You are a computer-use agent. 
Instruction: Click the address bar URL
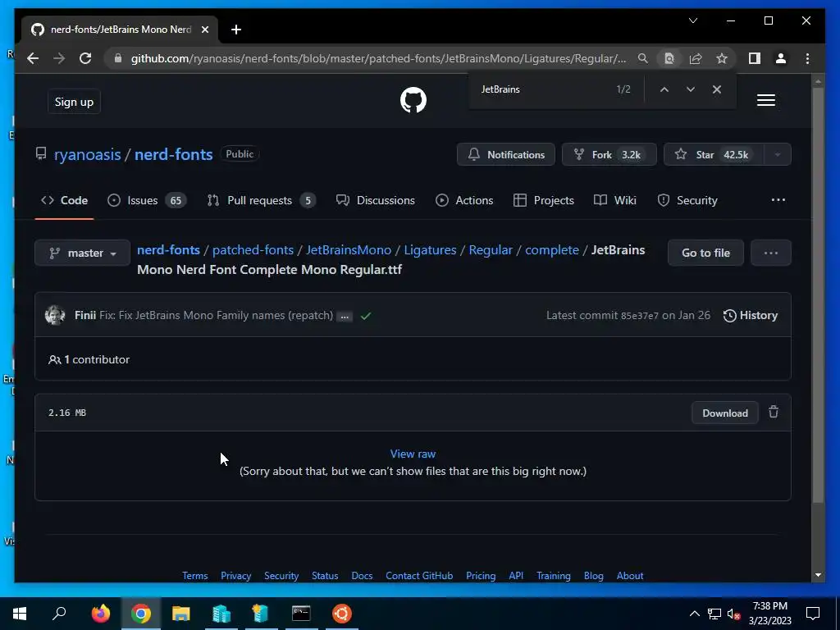click(378, 58)
